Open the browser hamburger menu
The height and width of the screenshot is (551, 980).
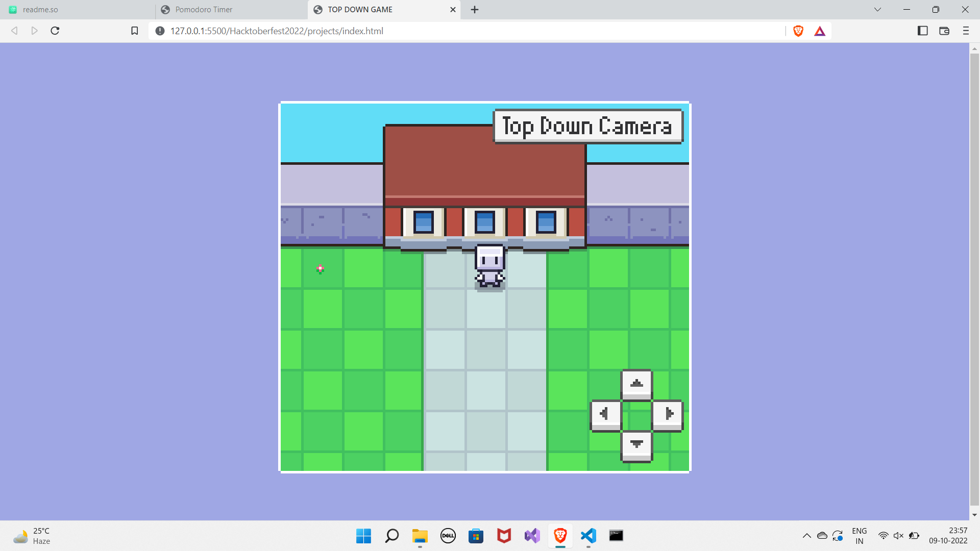[966, 31]
